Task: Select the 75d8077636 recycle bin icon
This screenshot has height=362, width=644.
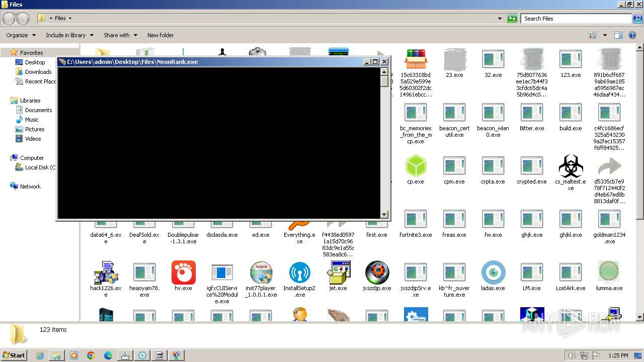Action: (x=532, y=59)
